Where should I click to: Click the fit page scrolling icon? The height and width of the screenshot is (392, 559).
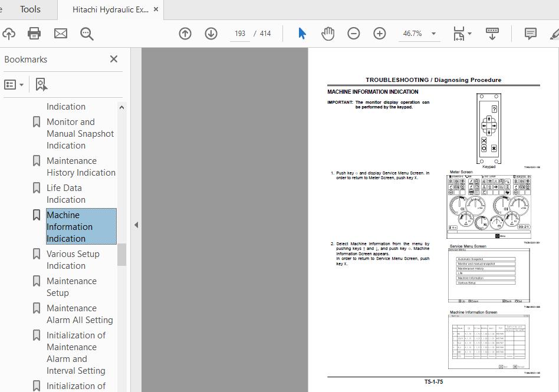tap(459, 34)
